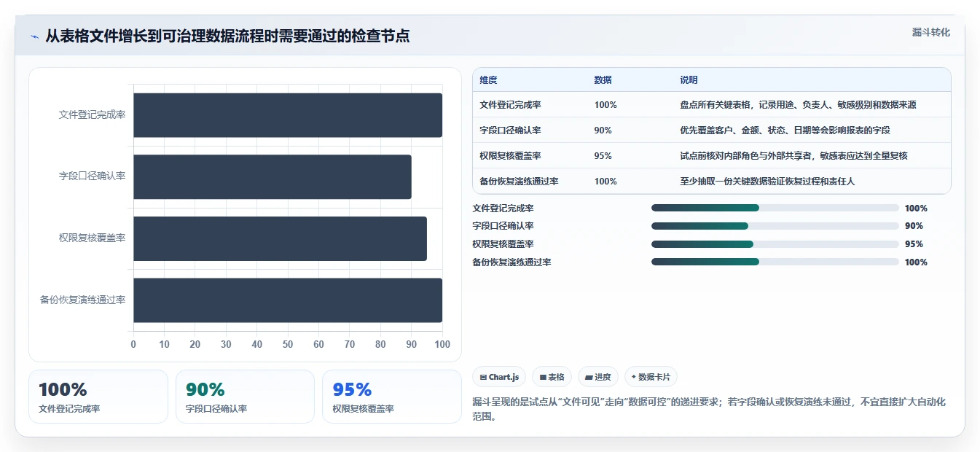Click the 90% value in the table
Viewport: 980px width, 452px height.
603,130
